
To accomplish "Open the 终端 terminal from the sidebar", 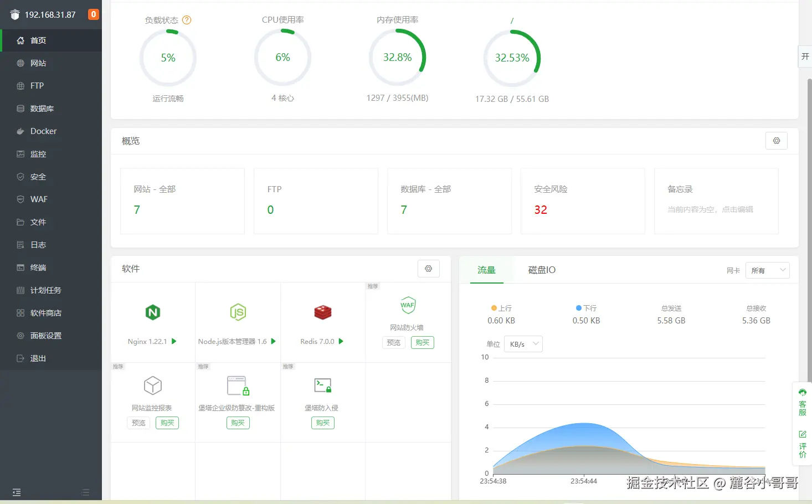I will (x=38, y=267).
